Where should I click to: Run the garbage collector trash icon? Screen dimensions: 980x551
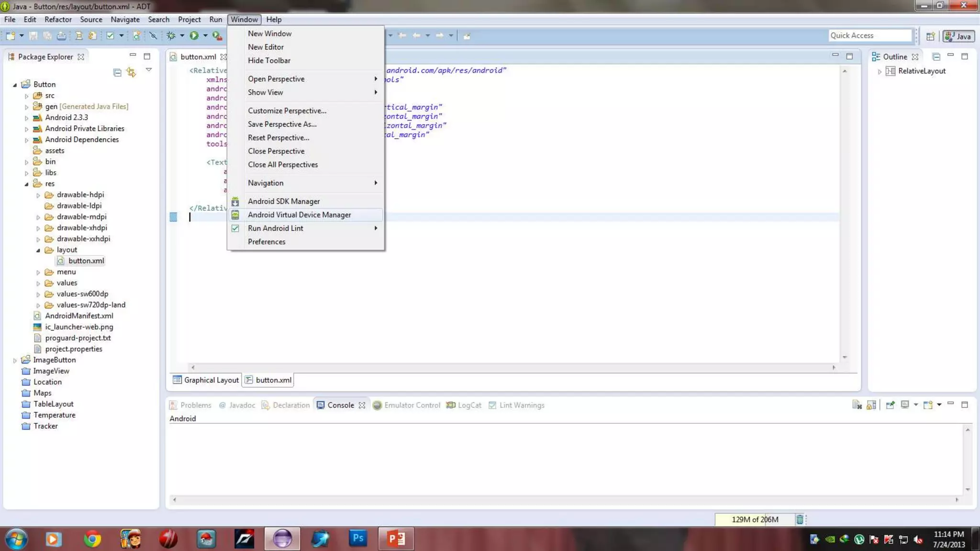(800, 519)
